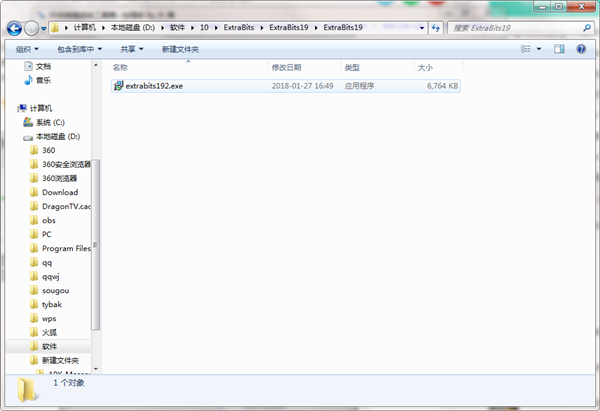Open the PC folder
This screenshot has height=411, width=600.
pyautogui.click(x=46, y=234)
